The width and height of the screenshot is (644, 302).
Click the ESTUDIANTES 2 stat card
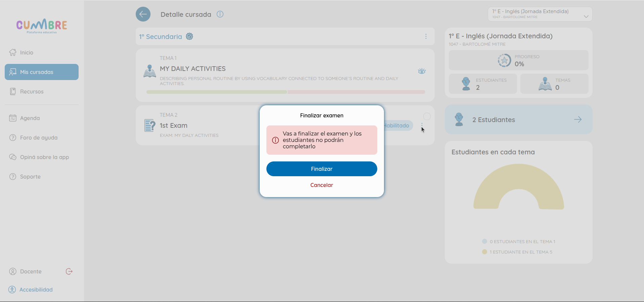[x=483, y=84]
